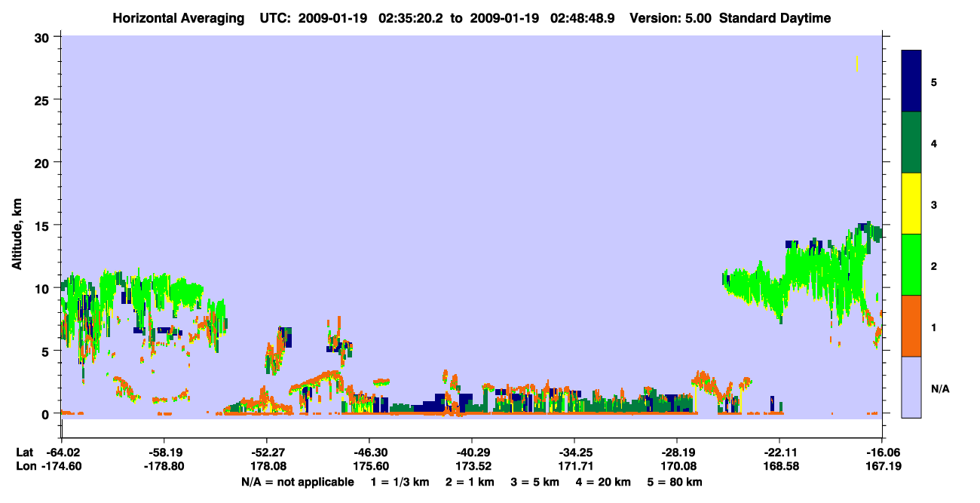
Task: Click the '5 = 80 km' legend entry
Action: coord(674,482)
